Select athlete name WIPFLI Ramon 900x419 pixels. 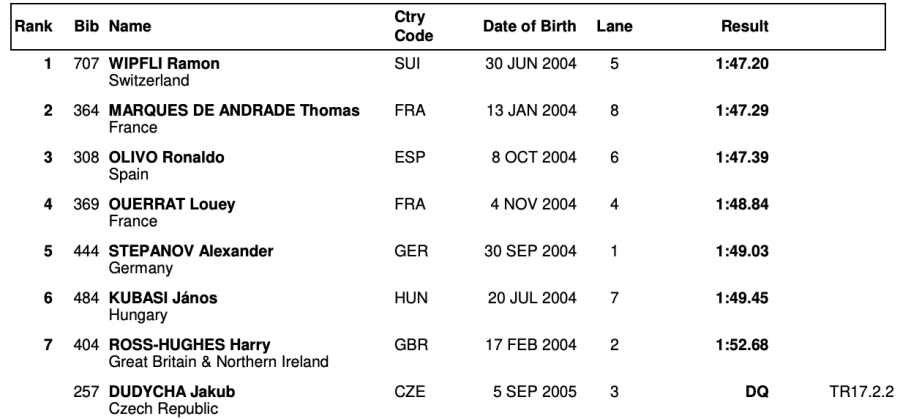click(164, 64)
